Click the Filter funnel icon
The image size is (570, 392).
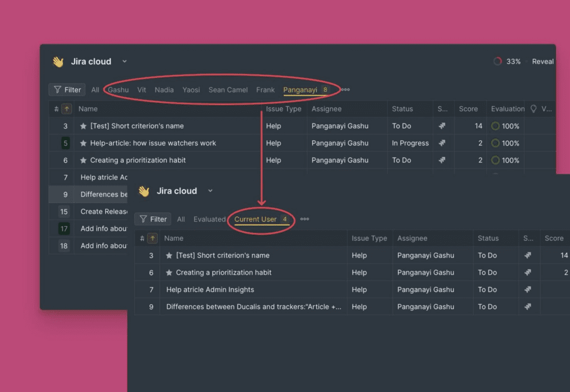pyautogui.click(x=58, y=89)
